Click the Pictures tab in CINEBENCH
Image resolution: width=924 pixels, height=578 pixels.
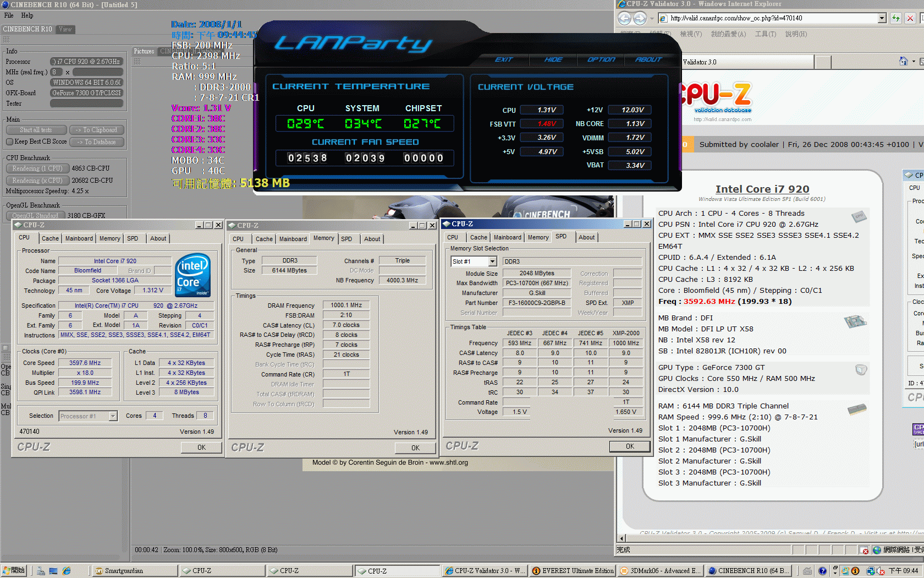pyautogui.click(x=144, y=51)
